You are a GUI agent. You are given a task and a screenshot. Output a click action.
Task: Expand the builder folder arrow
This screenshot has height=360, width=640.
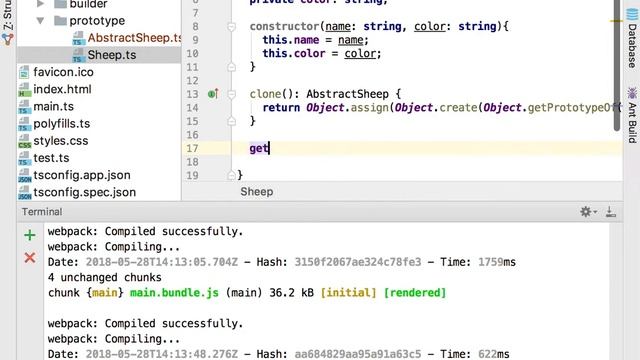coord(40,4)
